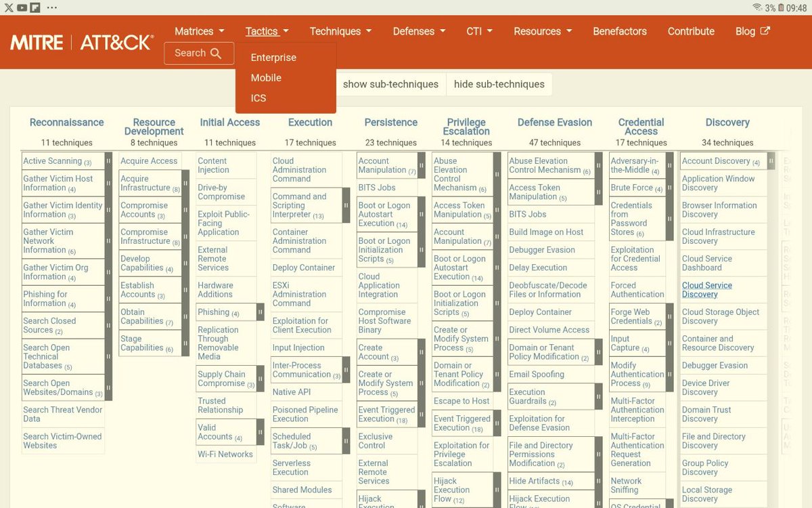Image resolution: width=812 pixels, height=508 pixels.
Task: Open Group Policy Discovery technique
Action: [705, 468]
